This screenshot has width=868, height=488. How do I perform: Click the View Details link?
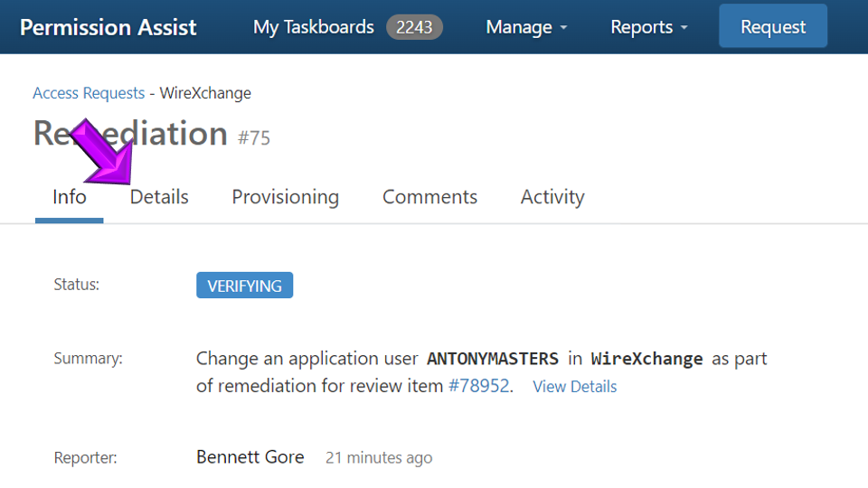point(574,387)
